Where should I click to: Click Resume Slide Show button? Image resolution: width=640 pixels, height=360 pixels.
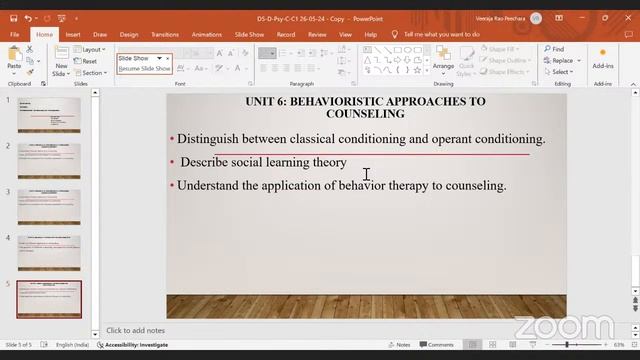tap(144, 69)
